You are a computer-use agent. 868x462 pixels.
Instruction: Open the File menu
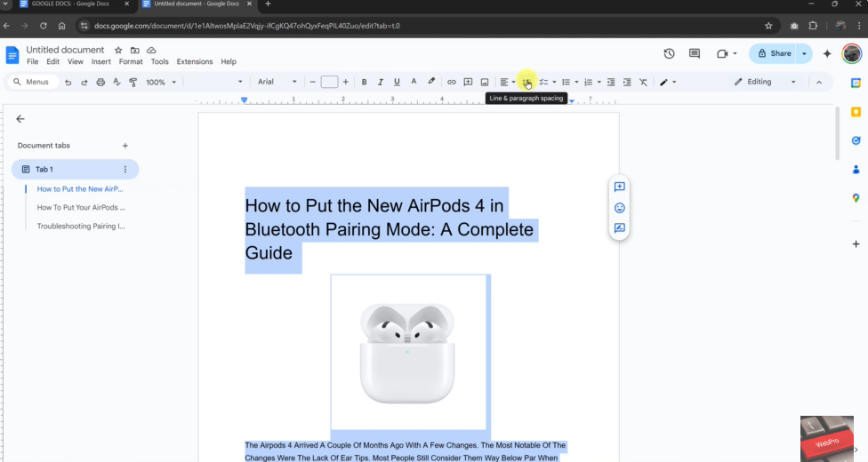(x=33, y=61)
